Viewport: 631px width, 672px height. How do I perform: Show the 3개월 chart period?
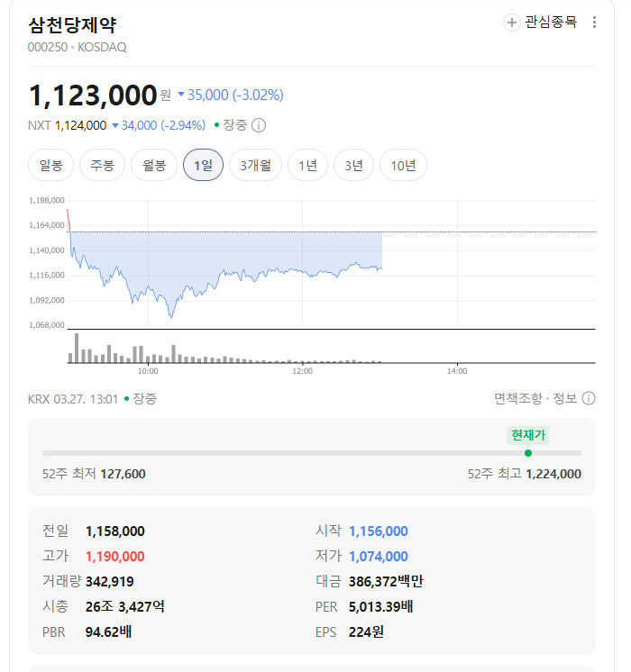(255, 165)
